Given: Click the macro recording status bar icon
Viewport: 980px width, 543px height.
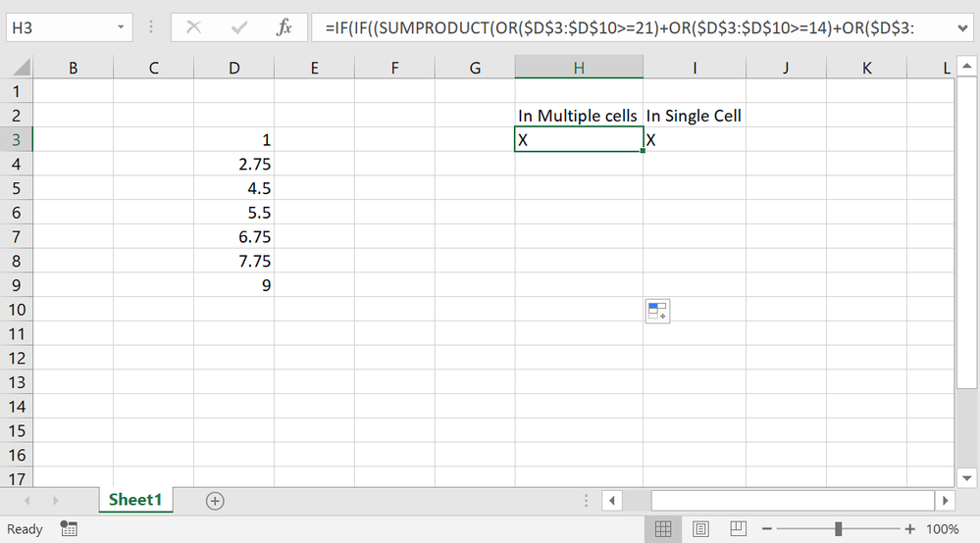Looking at the screenshot, I should tap(69, 529).
